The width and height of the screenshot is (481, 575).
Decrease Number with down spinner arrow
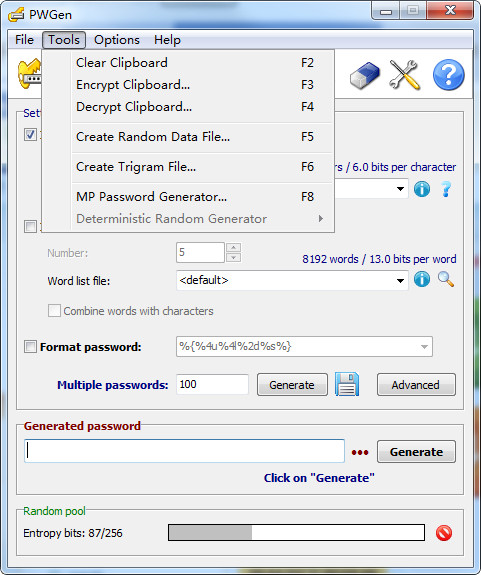(x=234, y=257)
